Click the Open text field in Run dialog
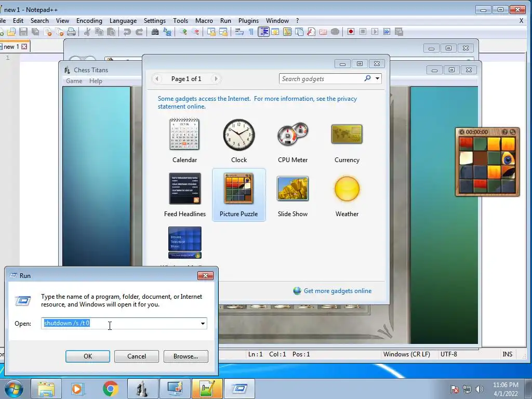 120,323
